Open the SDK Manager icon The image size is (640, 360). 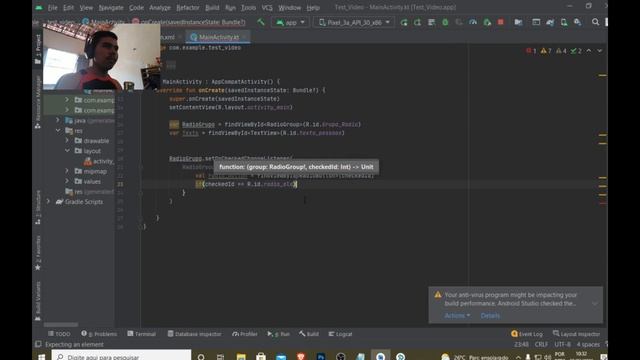[578, 22]
